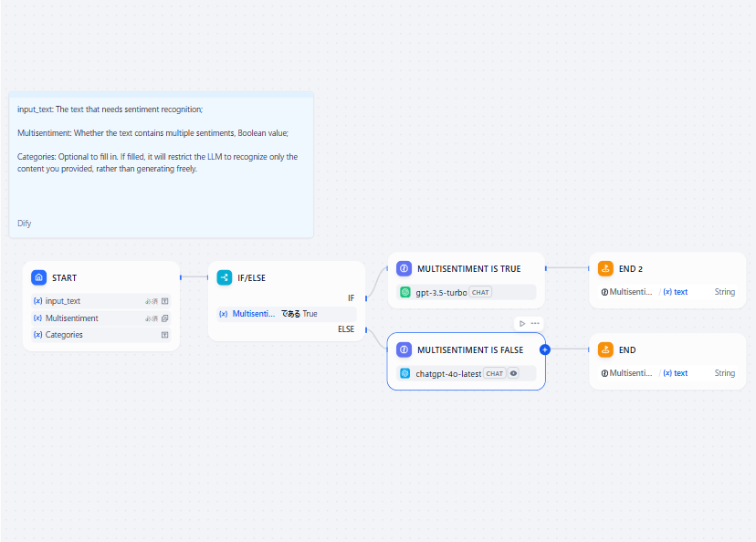This screenshot has height=542, width=756.
Task: Click the END node orange icon
Action: click(x=605, y=349)
